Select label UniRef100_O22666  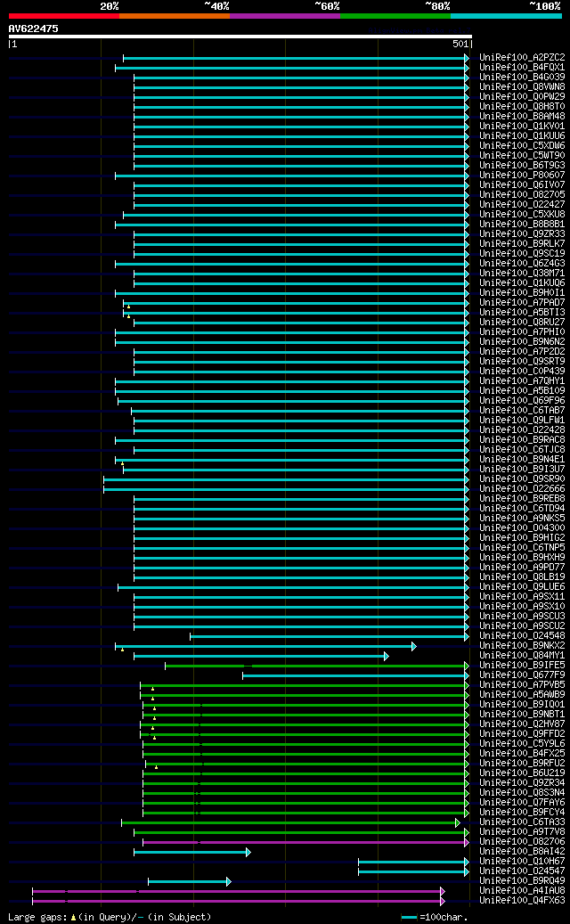tap(522, 488)
